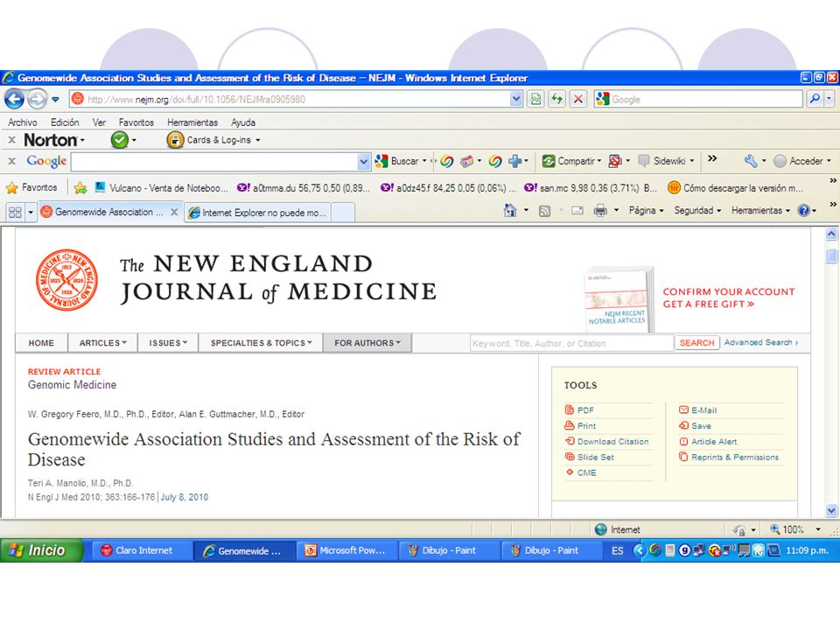Click the Slide Set icon in Tools
The width and height of the screenshot is (840, 630).
click(570, 457)
